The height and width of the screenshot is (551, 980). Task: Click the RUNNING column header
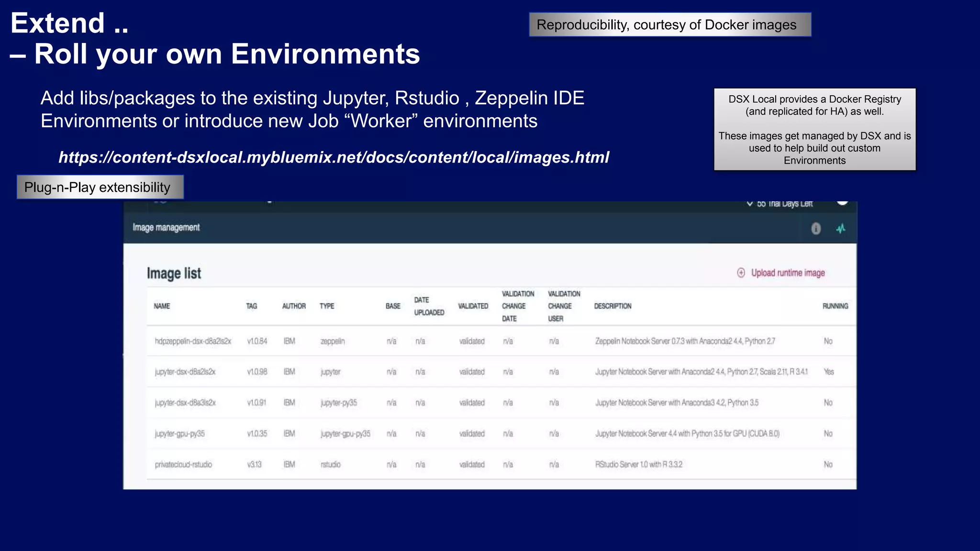[x=835, y=306]
